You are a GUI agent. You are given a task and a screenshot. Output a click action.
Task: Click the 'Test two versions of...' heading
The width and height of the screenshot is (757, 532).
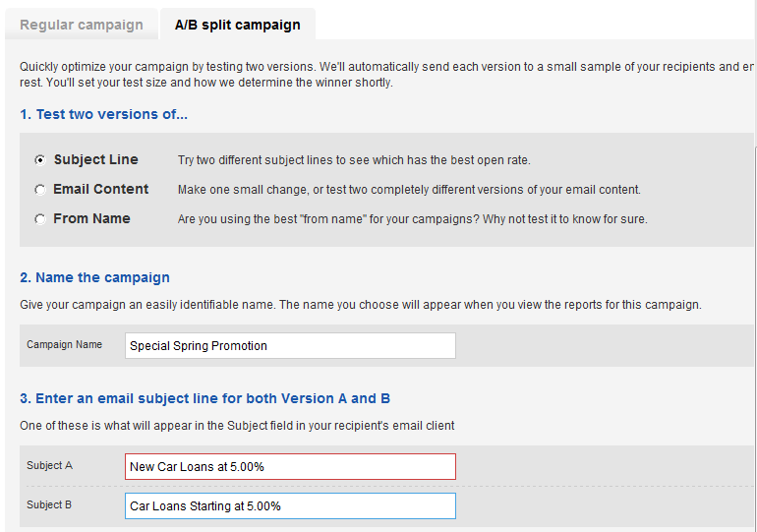(x=103, y=114)
